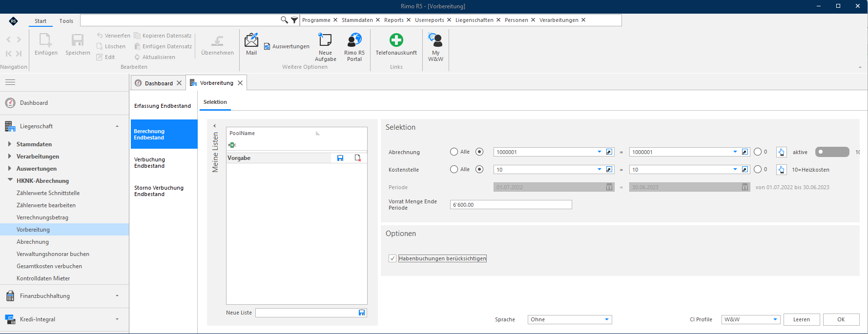Open the Sprache dropdown
The height and width of the screenshot is (334, 868).
pos(607,319)
